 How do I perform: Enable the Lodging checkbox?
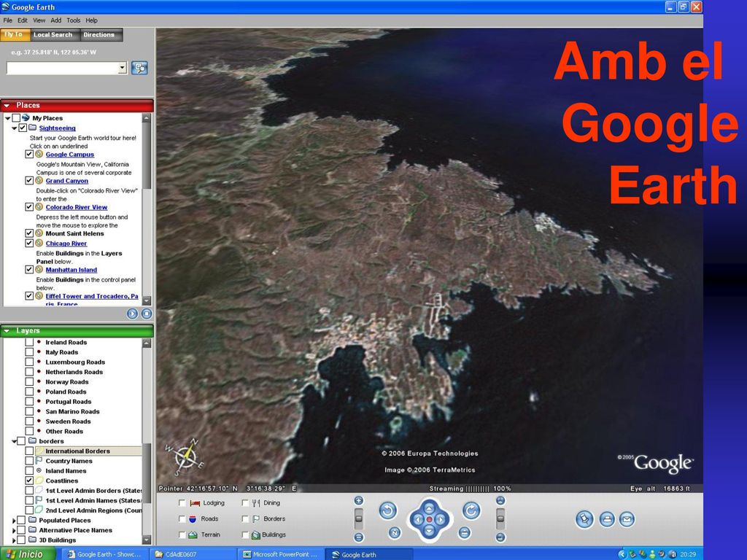click(182, 503)
